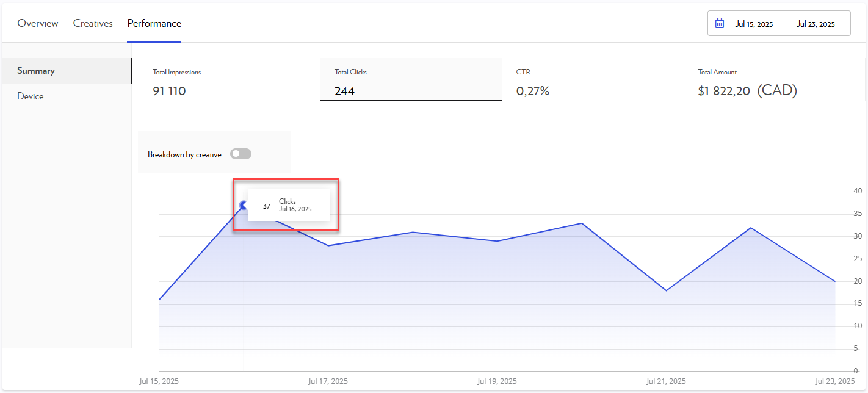Click the chart line dip near Jul 21
This screenshot has width=868, height=393.
tap(666, 290)
